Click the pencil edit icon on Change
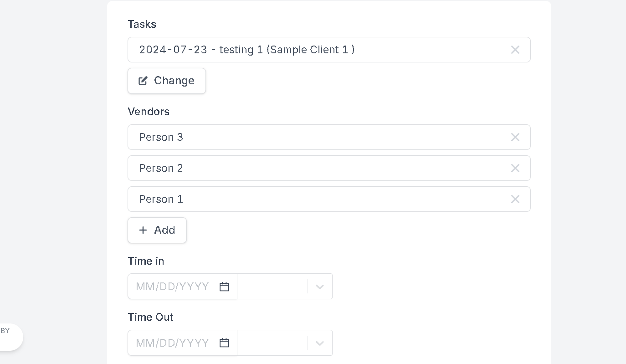The width and height of the screenshot is (626, 364). click(143, 81)
